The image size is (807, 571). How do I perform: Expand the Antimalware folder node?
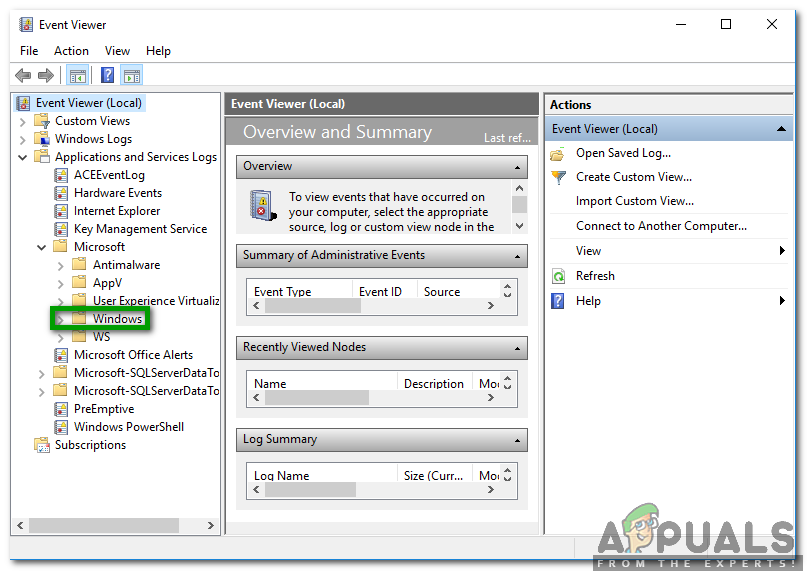61,266
